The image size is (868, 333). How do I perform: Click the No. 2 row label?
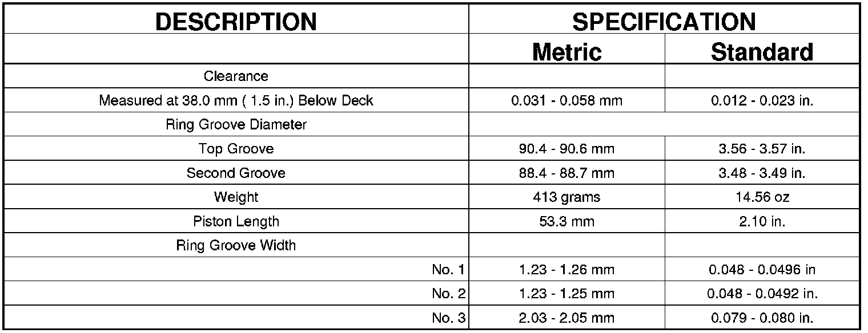[x=449, y=294]
